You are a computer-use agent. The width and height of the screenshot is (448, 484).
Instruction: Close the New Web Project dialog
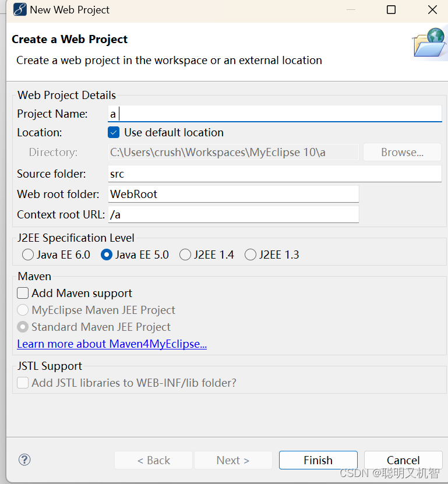coord(432,9)
